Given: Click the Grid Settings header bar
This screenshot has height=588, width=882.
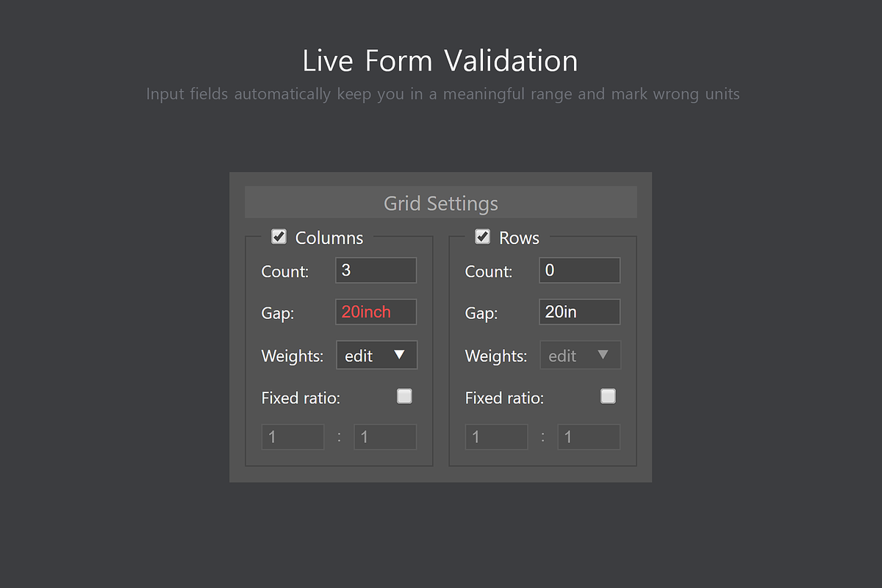Looking at the screenshot, I should click(440, 202).
